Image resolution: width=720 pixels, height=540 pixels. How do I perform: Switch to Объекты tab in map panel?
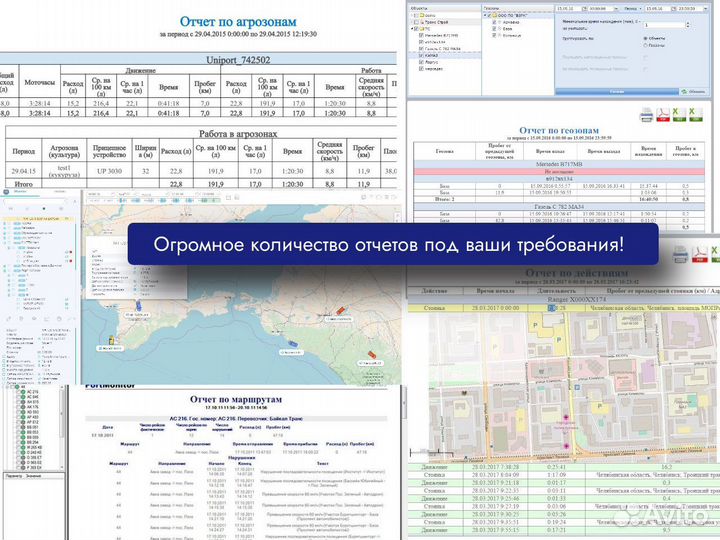tap(20, 191)
